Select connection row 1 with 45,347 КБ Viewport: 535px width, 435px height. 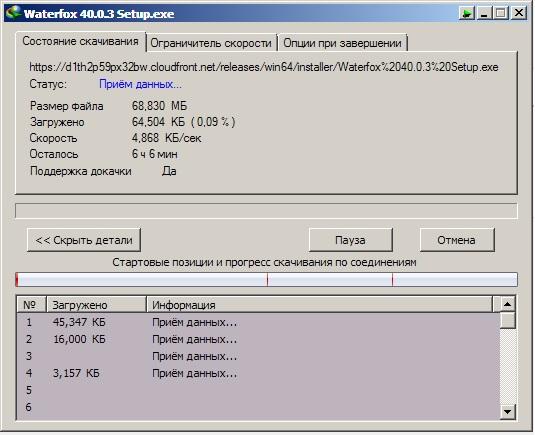click(x=258, y=322)
